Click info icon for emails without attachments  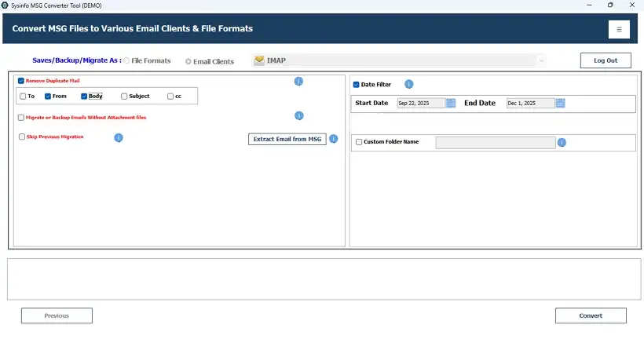pos(299,115)
